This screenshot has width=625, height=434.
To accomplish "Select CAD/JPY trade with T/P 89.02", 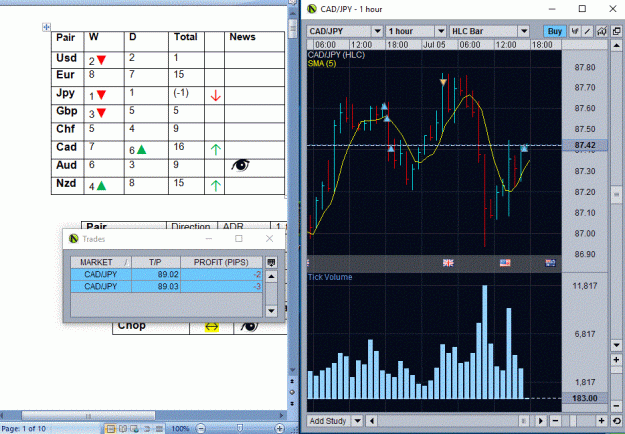I will [167, 275].
